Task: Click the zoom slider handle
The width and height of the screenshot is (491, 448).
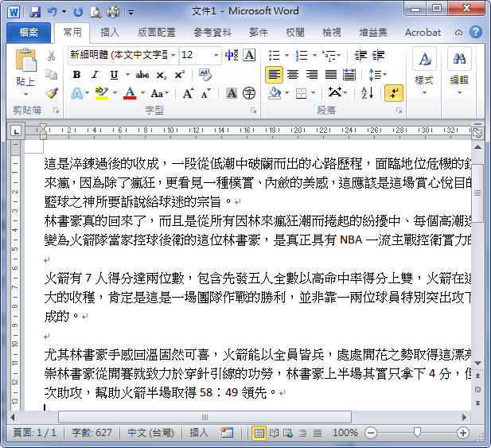Action: pyautogui.click(x=417, y=433)
